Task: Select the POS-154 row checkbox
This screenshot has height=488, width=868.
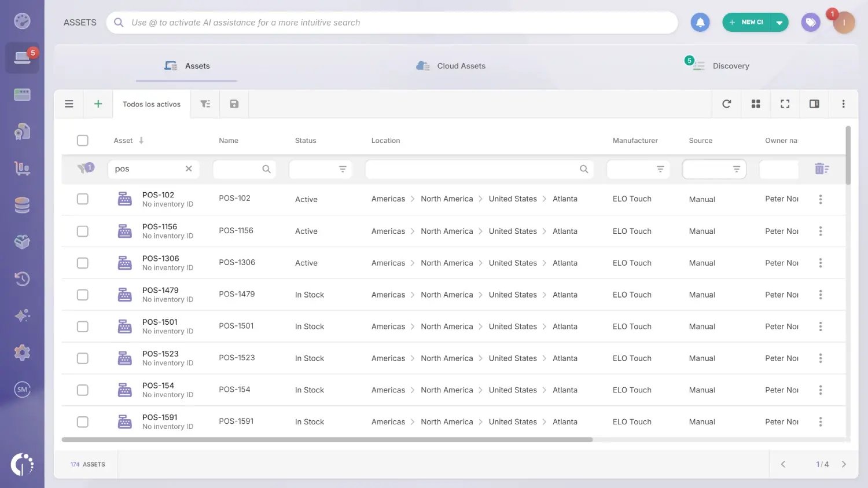Action: pyautogui.click(x=83, y=390)
